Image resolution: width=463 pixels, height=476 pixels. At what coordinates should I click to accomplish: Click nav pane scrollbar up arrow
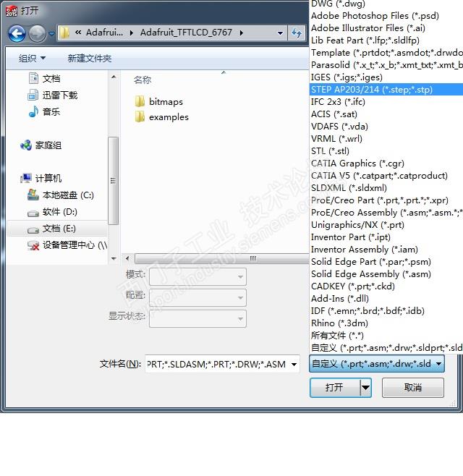(114, 77)
